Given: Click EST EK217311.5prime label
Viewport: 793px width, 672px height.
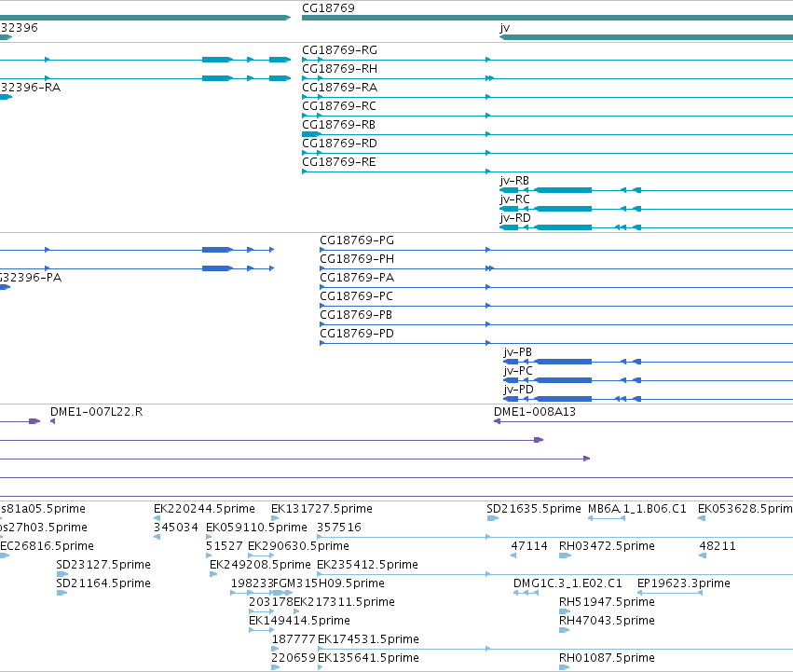Looking at the screenshot, I should coord(344,602).
